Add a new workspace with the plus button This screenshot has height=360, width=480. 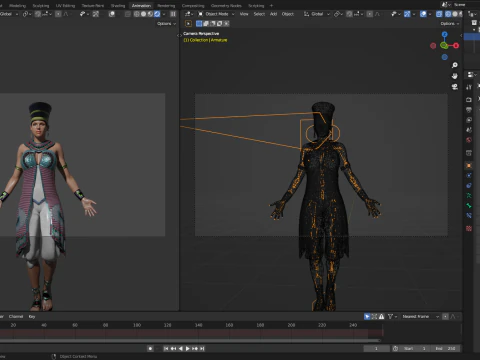[x=271, y=6]
